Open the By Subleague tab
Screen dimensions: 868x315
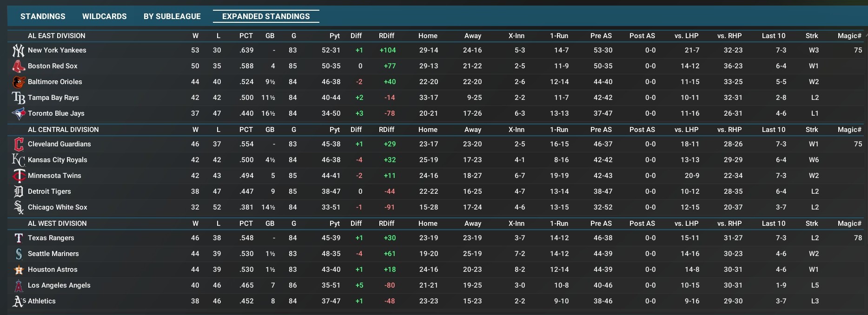(x=172, y=16)
